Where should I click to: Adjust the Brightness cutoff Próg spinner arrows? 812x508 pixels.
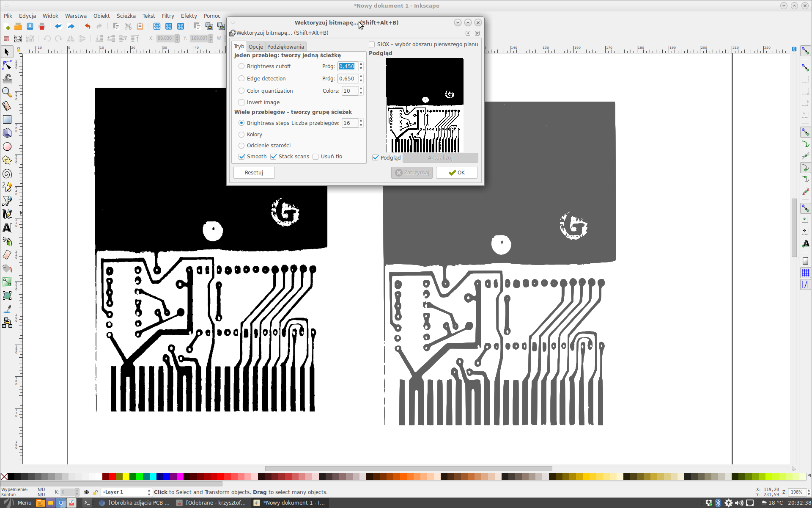[361, 66]
